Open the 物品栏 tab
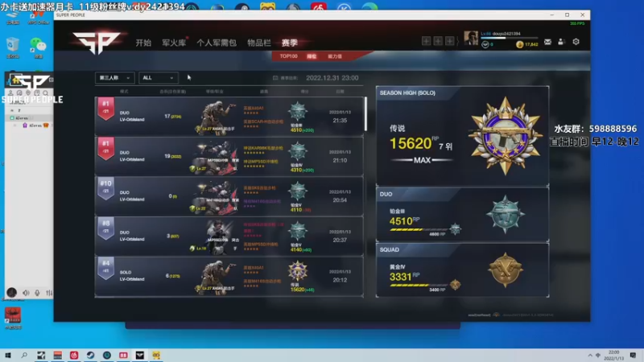The width and height of the screenshot is (644, 362). (258, 43)
